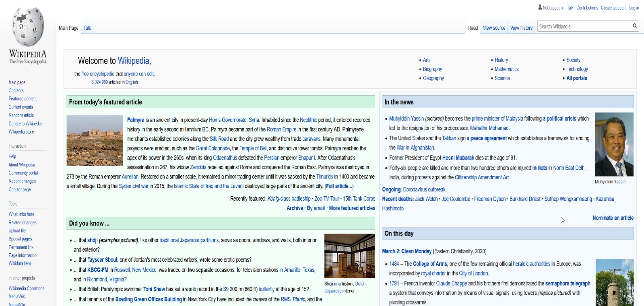Open Contents in the sidebar
Screen dimensions: 644x306
coord(16,90)
